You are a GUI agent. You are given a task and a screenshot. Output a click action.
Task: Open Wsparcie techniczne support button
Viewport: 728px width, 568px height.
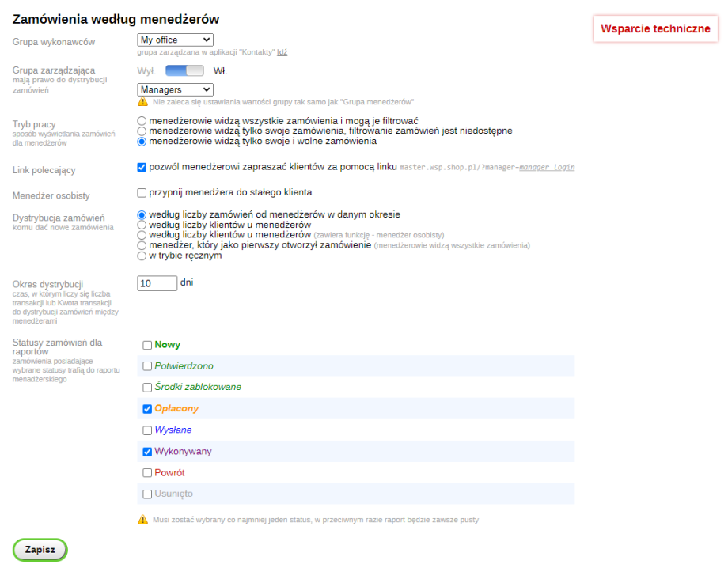click(655, 28)
